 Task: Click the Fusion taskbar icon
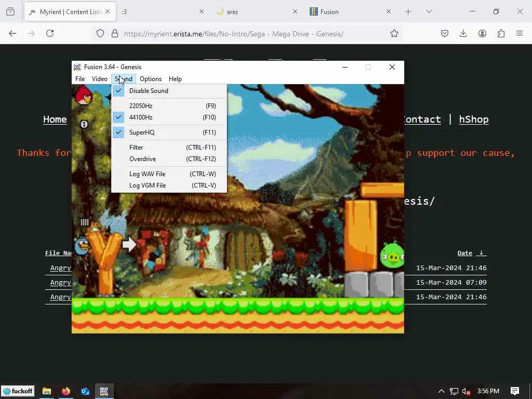point(104,391)
